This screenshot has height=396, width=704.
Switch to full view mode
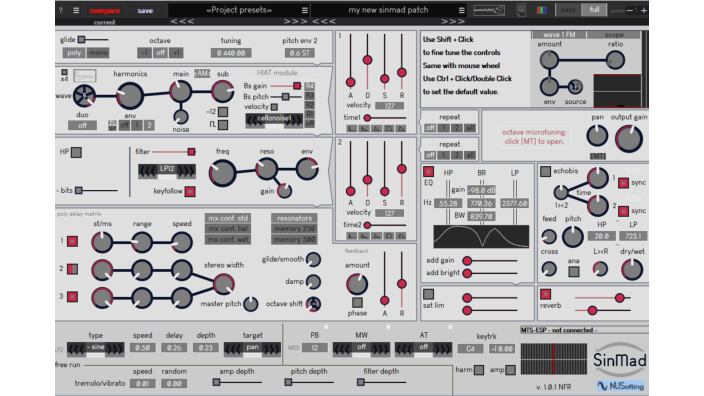[x=594, y=10]
